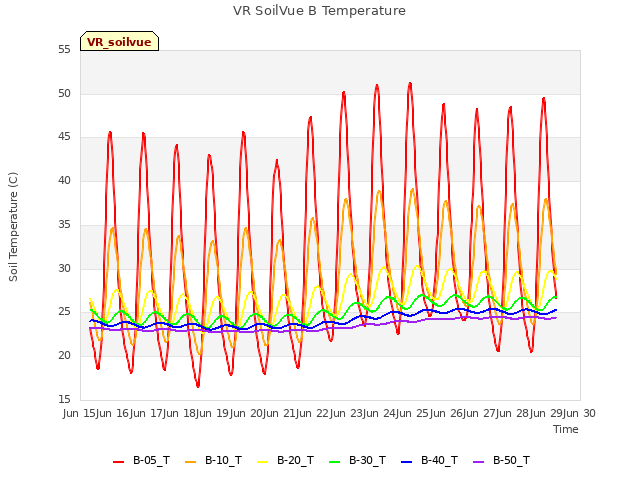
Task: Click the 50 y-axis tick value
Action: 64,93
